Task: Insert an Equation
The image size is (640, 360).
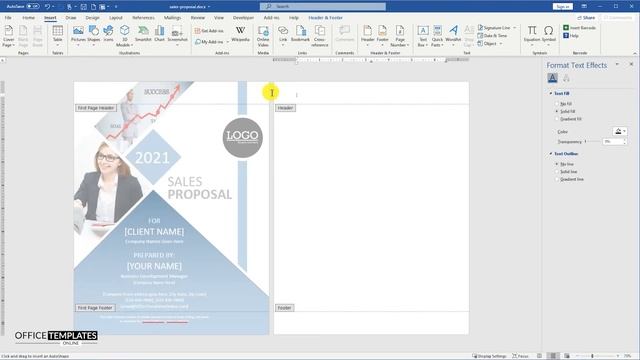Action: click(x=532, y=35)
